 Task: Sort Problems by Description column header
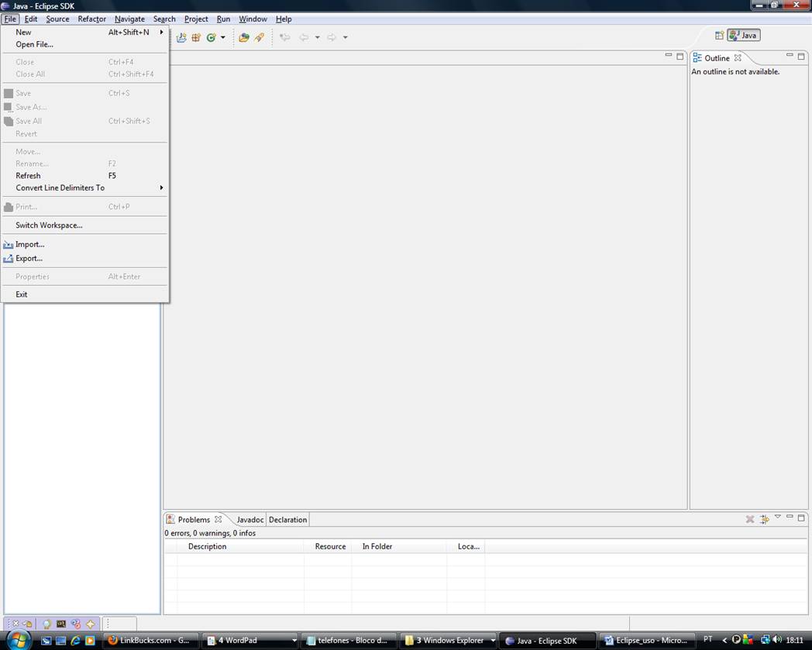(239, 546)
